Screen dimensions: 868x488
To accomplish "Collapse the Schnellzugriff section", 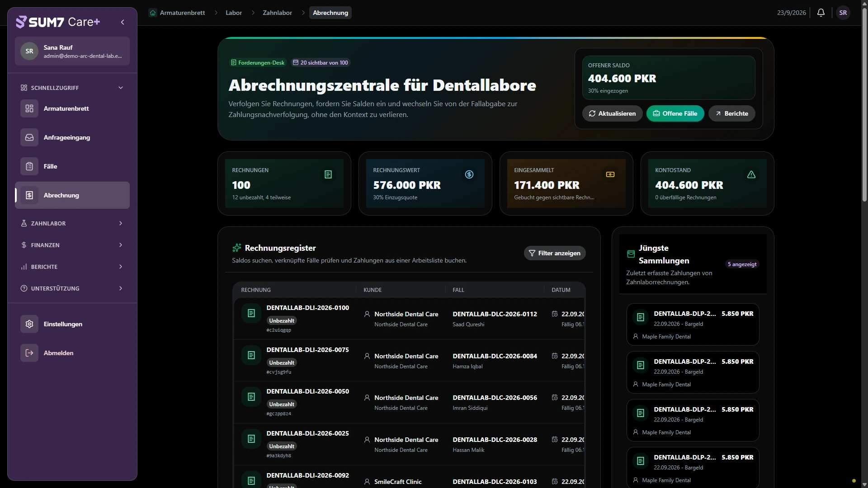I will [x=121, y=88].
